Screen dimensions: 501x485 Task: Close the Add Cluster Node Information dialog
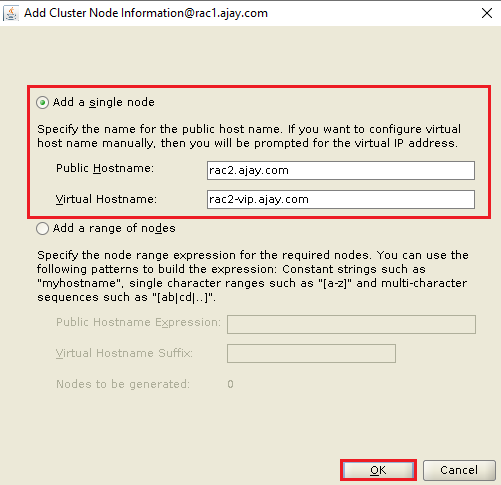[x=487, y=13]
